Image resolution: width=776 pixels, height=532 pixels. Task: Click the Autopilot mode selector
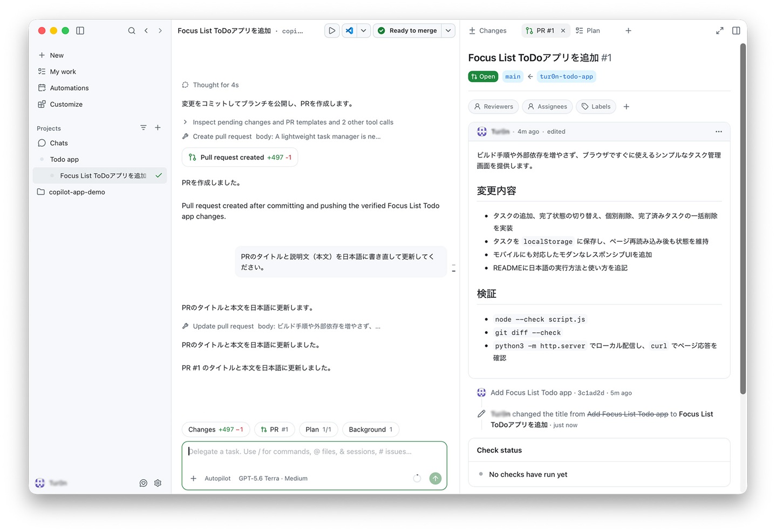217,479
